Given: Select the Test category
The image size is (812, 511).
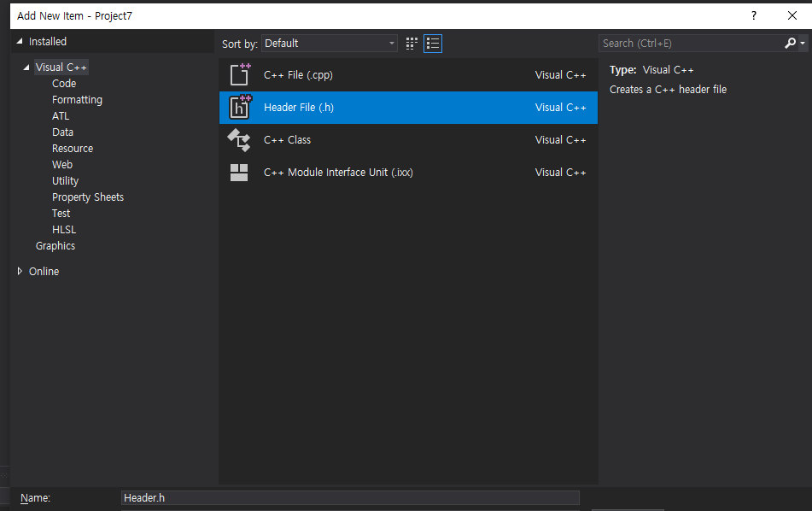Looking at the screenshot, I should click(x=61, y=213).
